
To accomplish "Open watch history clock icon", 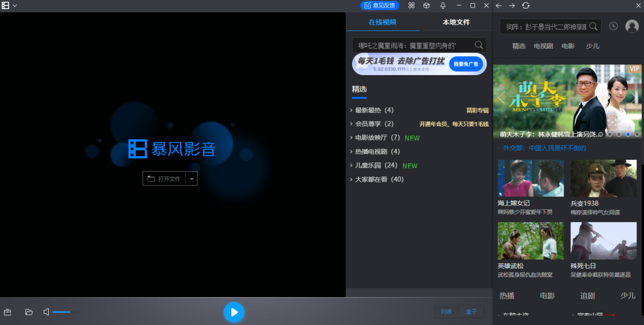I will pyautogui.click(x=613, y=26).
